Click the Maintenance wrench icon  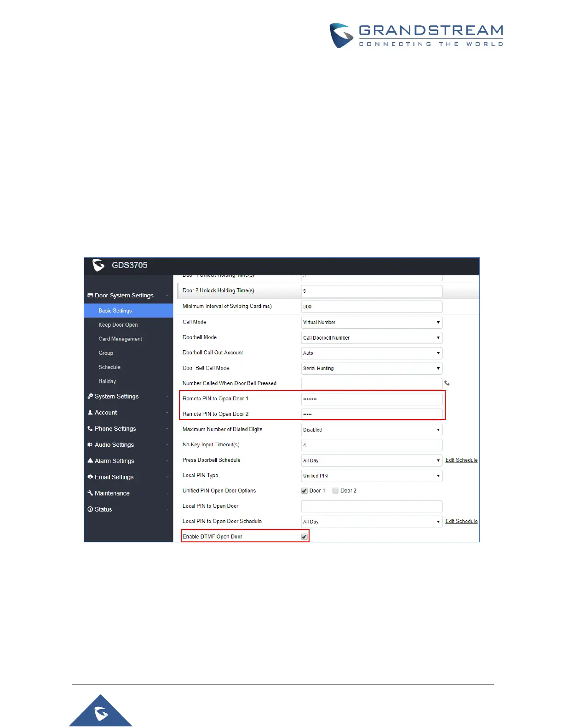(x=90, y=493)
